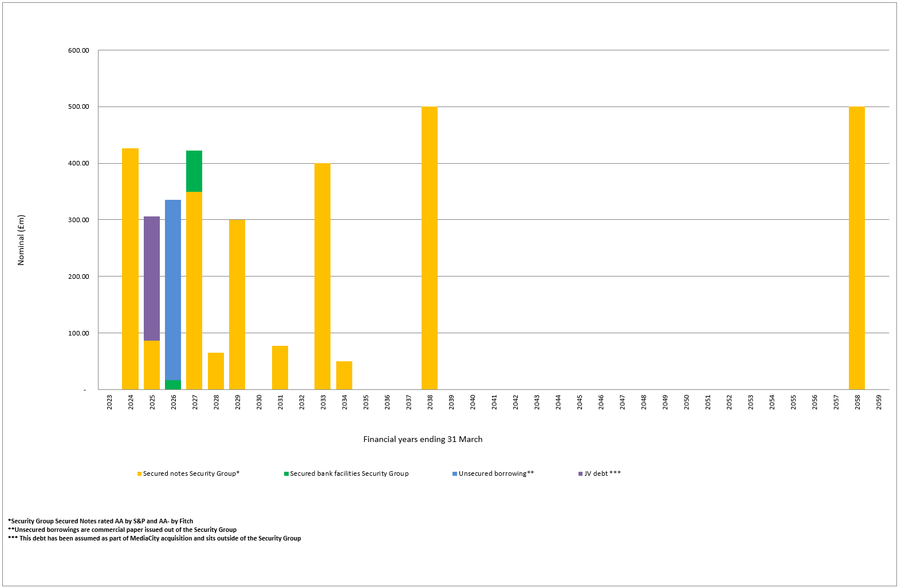The image size is (901, 588).
Task: Click the 2023 x-axis year label
Action: 109,402
